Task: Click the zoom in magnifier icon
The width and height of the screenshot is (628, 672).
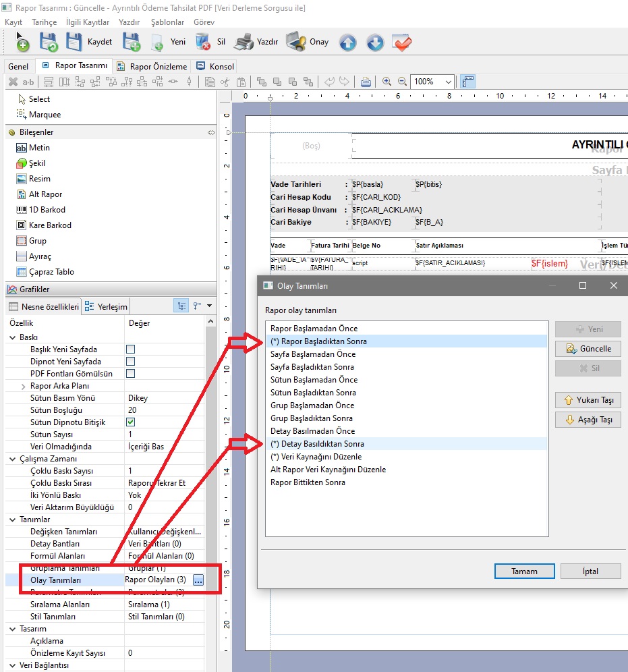Action: [x=387, y=82]
